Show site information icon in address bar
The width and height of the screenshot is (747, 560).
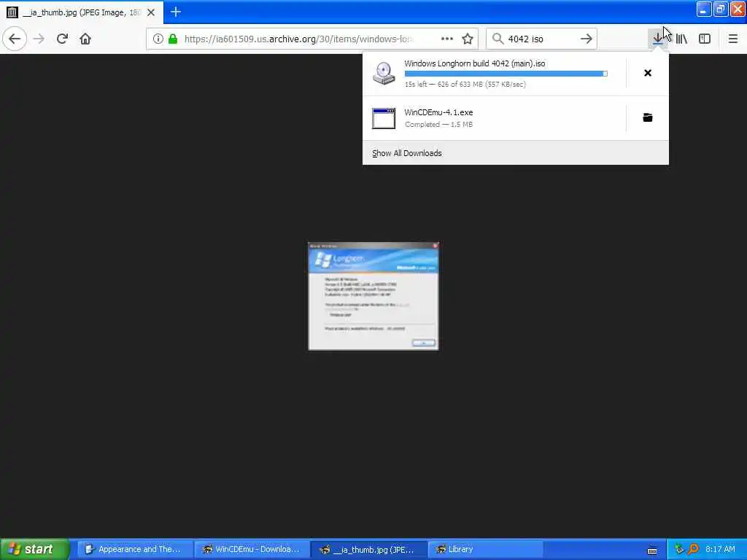pos(158,39)
